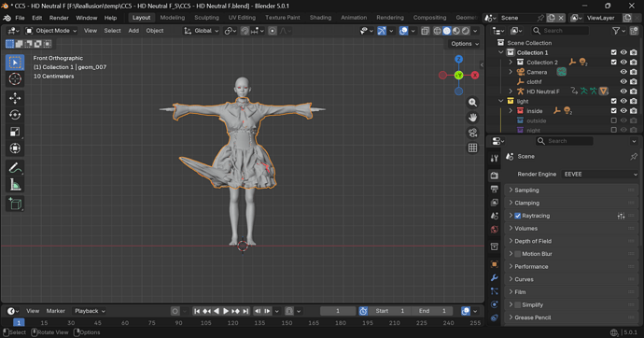This screenshot has height=338, width=644.
Task: Open the File menu
Action: 20,18
